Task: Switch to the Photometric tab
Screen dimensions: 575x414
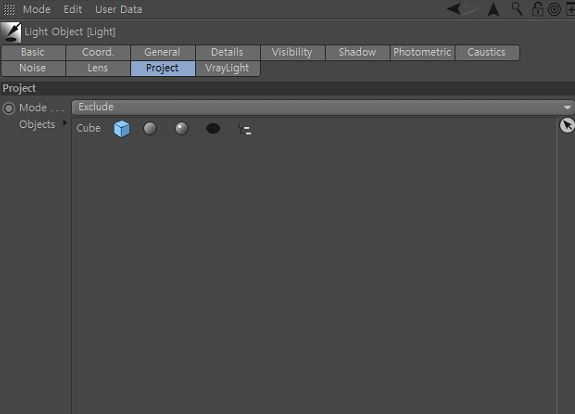Action: 422,52
